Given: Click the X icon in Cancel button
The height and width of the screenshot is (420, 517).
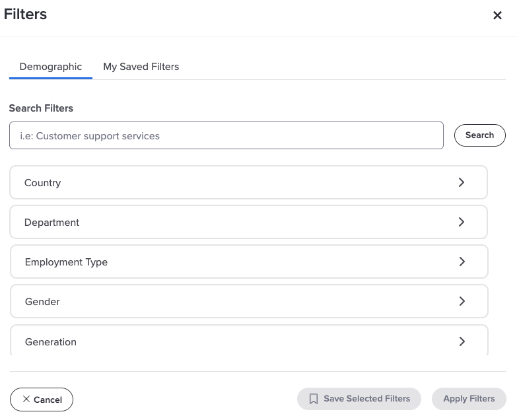Looking at the screenshot, I should (x=26, y=400).
